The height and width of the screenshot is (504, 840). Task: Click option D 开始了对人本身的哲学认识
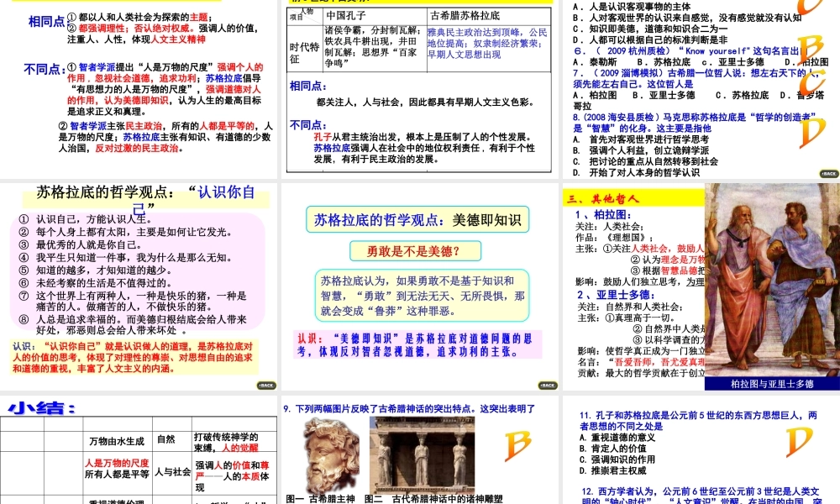click(x=637, y=172)
